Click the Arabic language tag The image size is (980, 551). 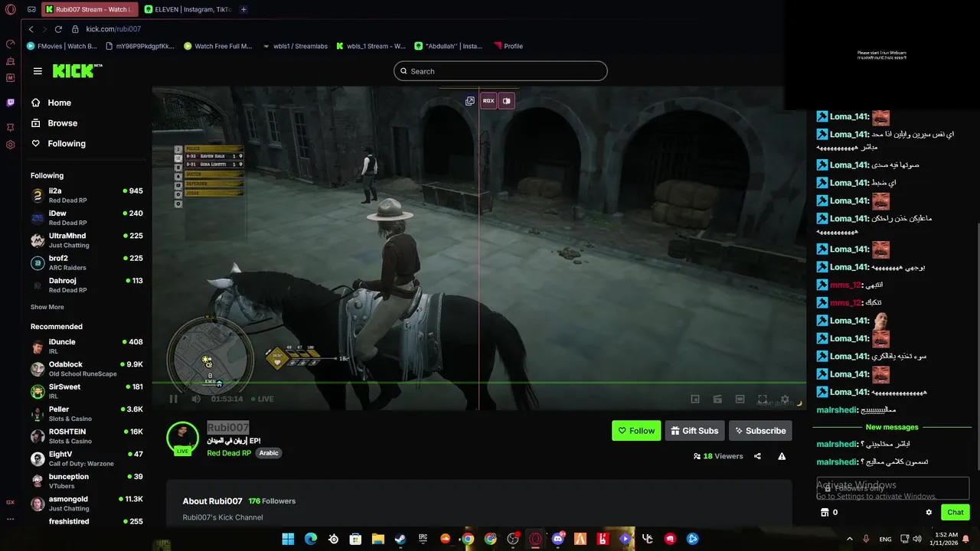(x=269, y=453)
